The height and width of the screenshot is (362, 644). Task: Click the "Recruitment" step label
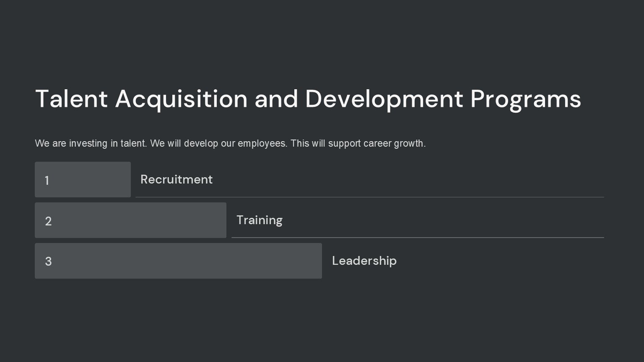click(x=177, y=179)
